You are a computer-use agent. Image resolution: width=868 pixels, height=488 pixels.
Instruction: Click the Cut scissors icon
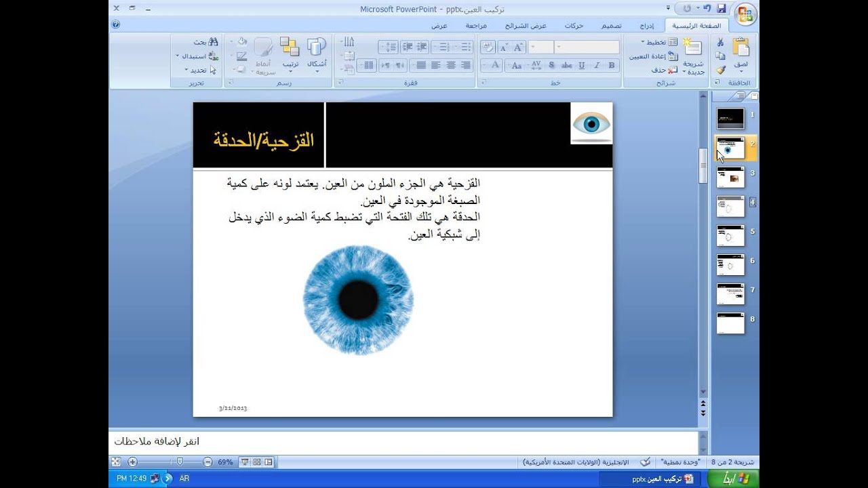720,43
